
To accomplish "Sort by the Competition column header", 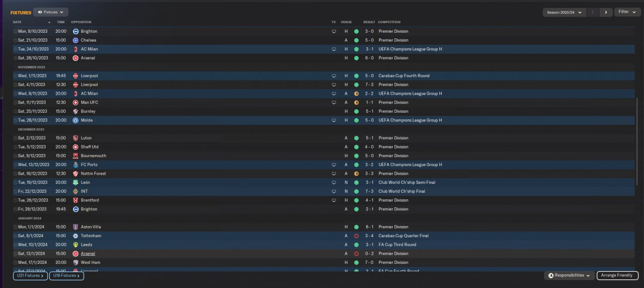I will pyautogui.click(x=389, y=22).
